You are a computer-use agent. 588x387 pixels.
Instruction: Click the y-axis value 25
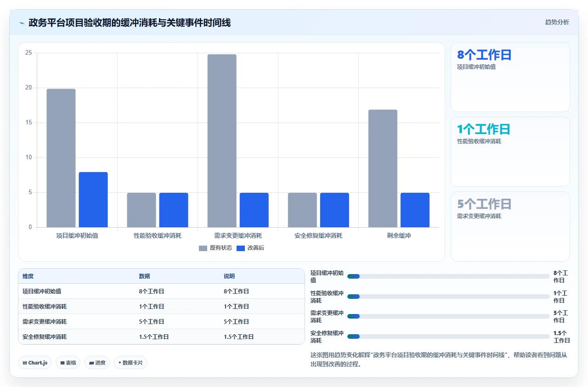pyautogui.click(x=28, y=53)
